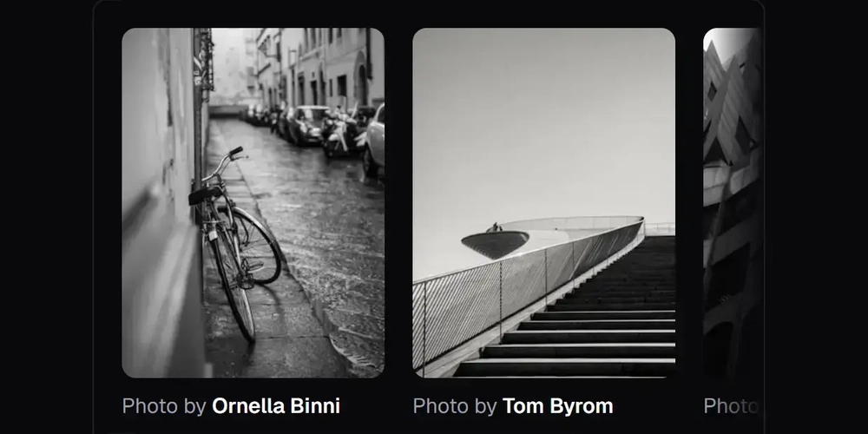
Task: Select the partially visible third photo card
Action: (x=732, y=202)
